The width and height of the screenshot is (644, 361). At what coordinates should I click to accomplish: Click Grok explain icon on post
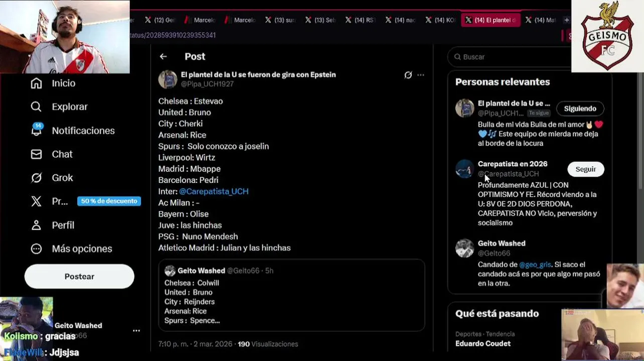coord(408,75)
